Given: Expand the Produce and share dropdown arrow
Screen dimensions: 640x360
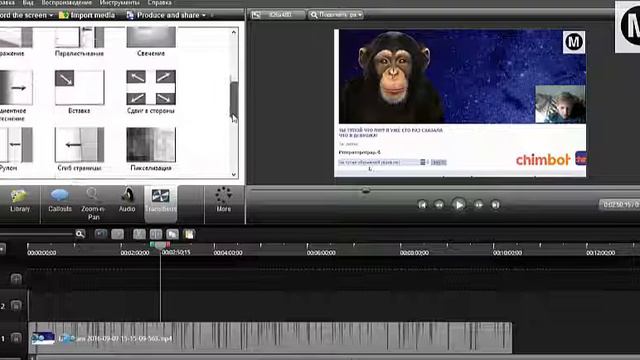Looking at the screenshot, I should coord(204,16).
